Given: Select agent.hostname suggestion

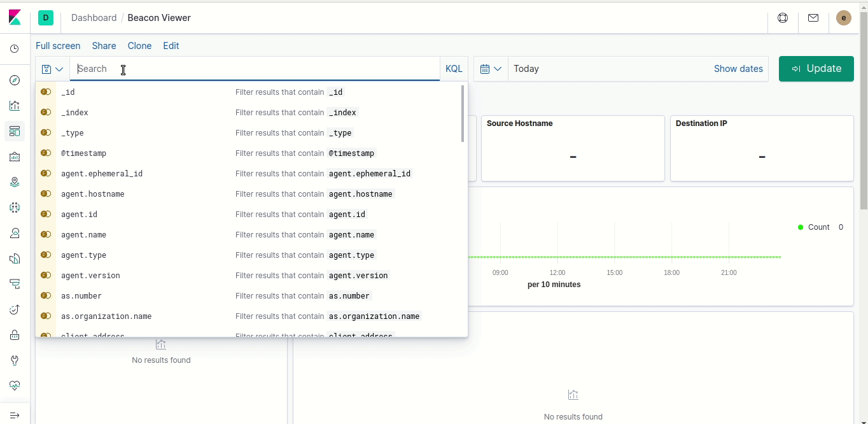Looking at the screenshot, I should [248, 194].
